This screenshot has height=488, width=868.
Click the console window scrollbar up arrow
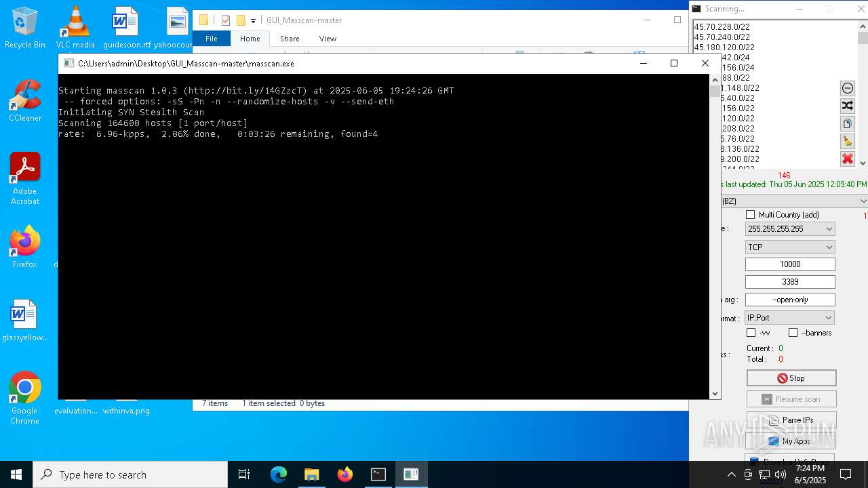(x=715, y=79)
